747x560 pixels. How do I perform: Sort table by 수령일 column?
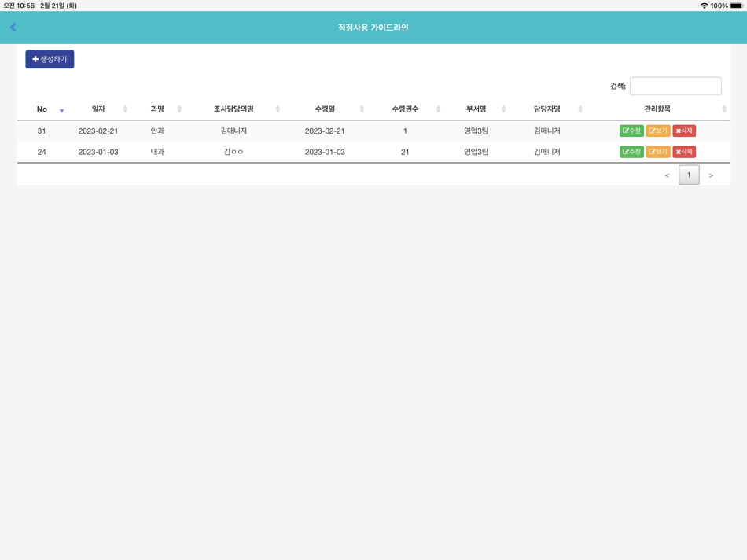pos(325,109)
